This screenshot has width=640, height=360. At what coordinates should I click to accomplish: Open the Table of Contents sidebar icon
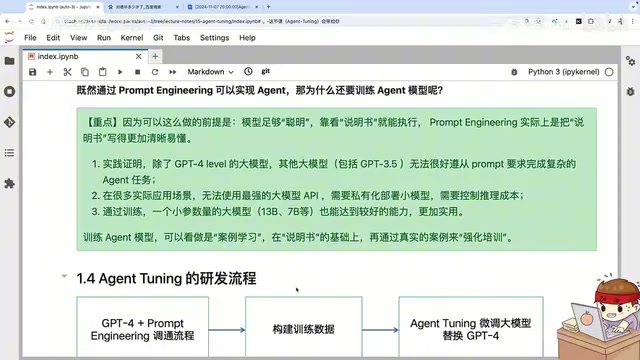click(9, 153)
